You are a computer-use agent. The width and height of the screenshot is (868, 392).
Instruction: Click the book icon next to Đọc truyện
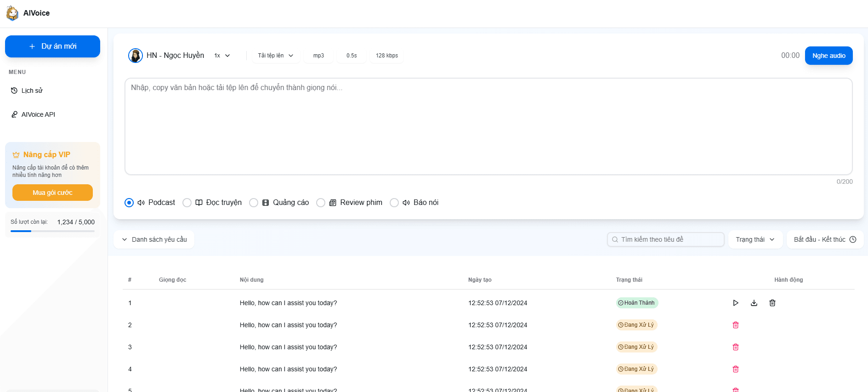coord(199,203)
